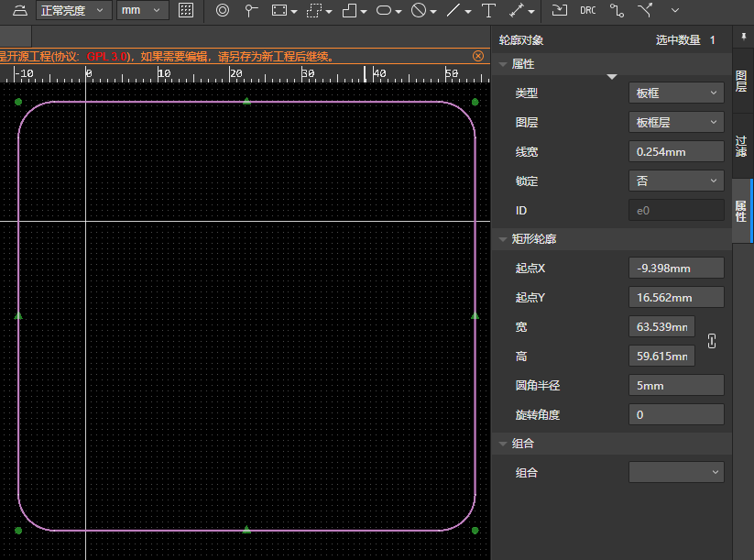Expand the line tool options arrow
The image size is (754, 560).
(468, 12)
